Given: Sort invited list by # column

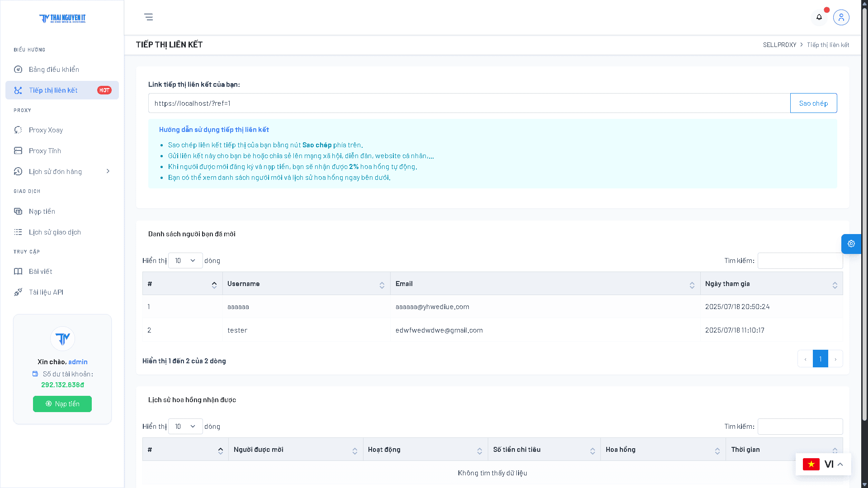Looking at the screenshot, I should [182, 284].
